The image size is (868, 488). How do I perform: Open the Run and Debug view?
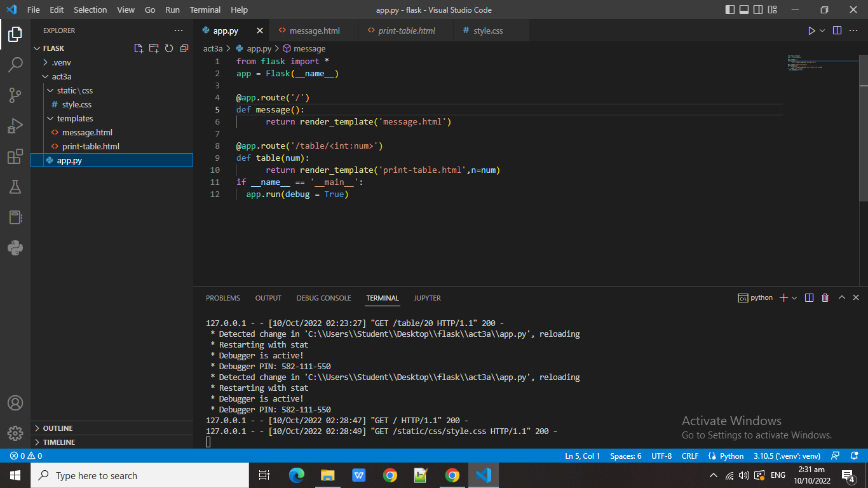[x=15, y=125]
